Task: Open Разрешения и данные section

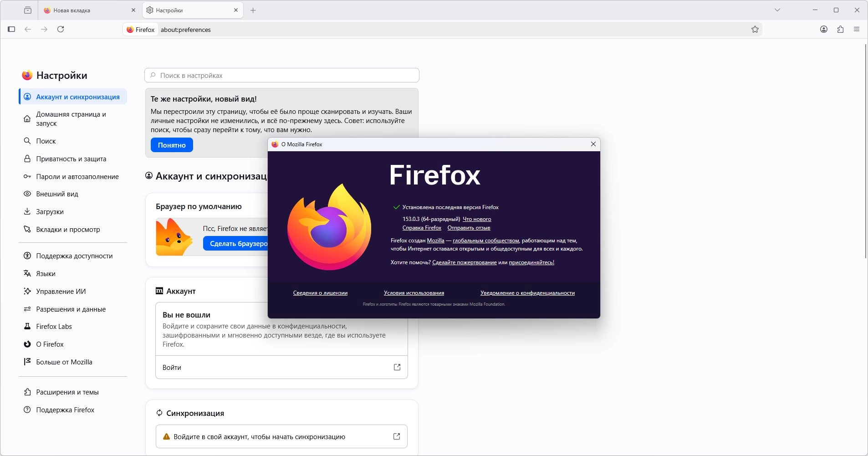Action: 73,309
